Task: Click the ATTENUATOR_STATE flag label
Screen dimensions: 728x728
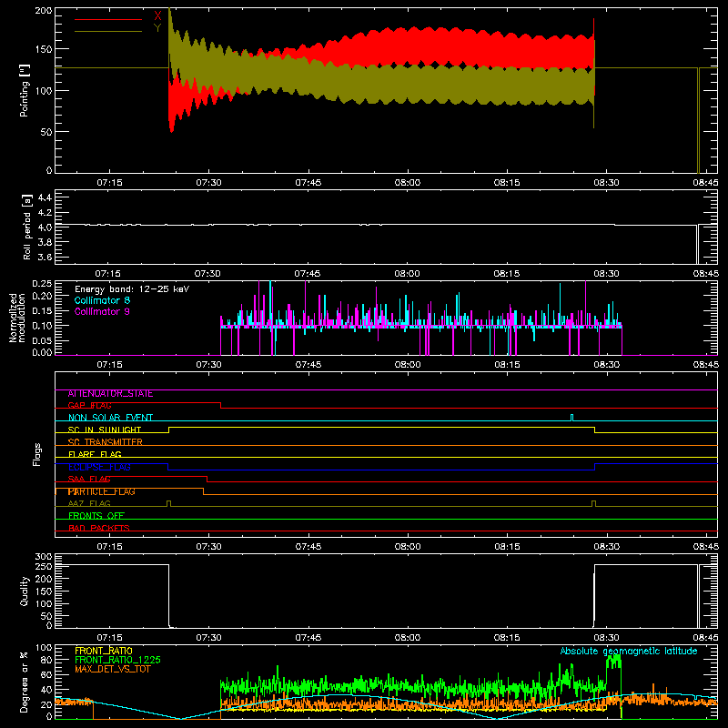Action: [x=110, y=394]
